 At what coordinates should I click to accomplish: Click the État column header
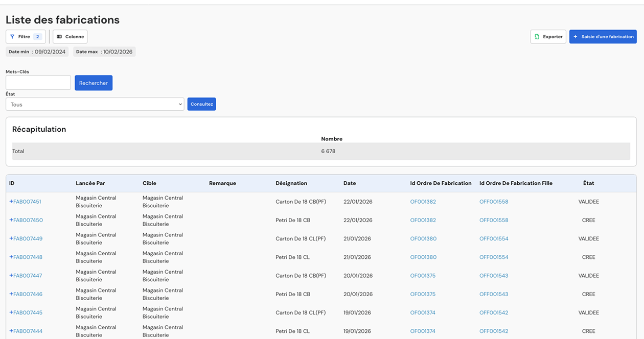click(x=589, y=183)
